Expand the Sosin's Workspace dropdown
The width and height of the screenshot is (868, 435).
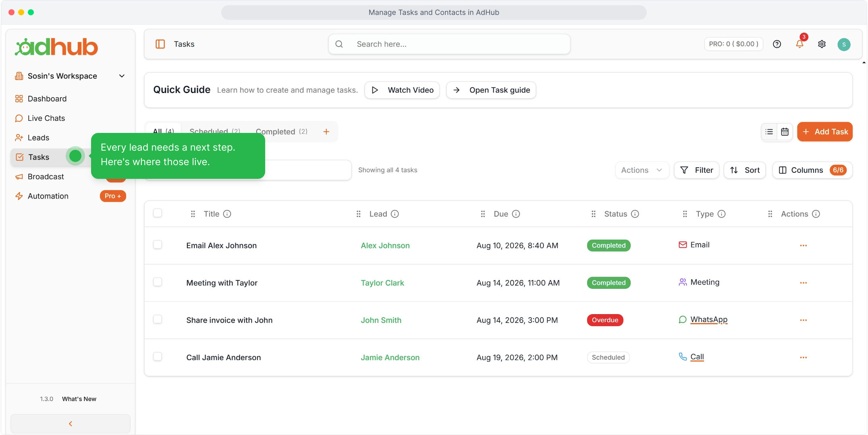pos(70,76)
